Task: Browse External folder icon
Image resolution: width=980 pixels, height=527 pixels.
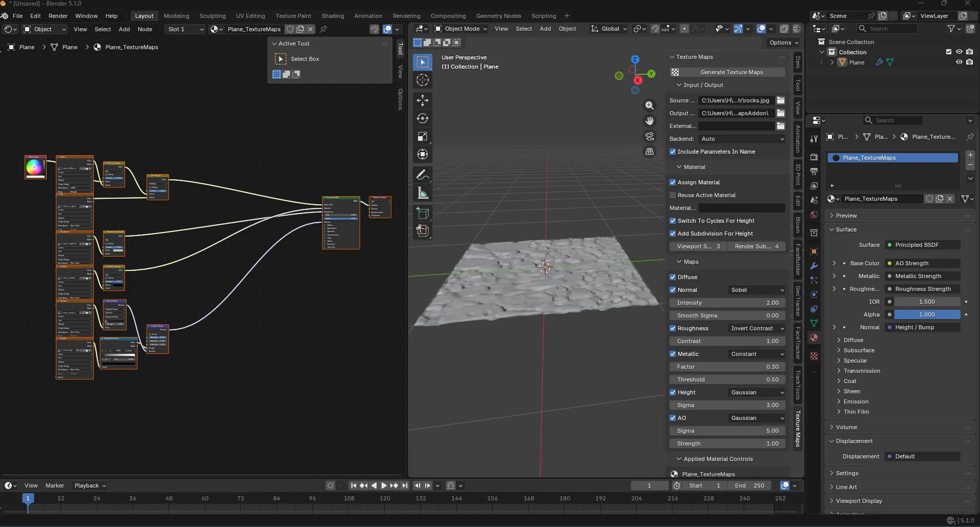Action: 781,126
